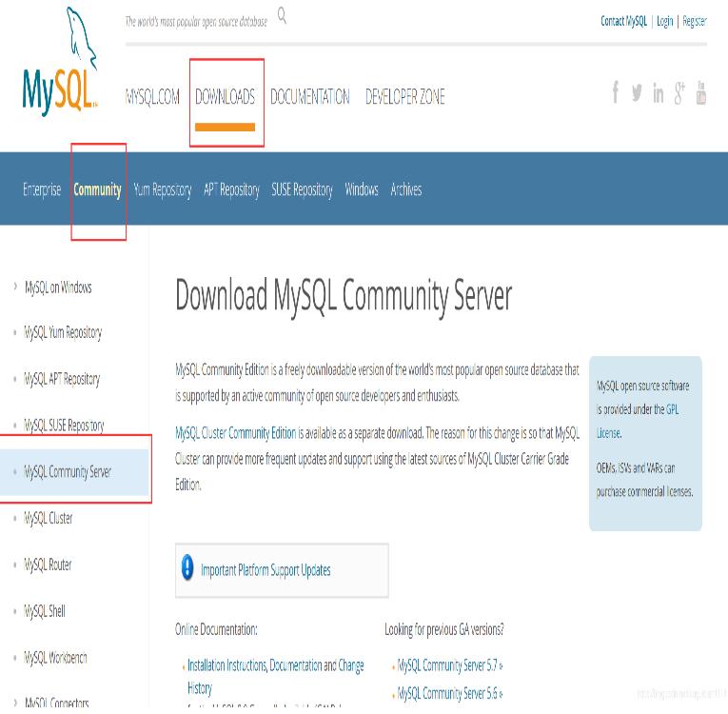This screenshot has height=714, width=728.
Task: Open MySQL Community Server 5.7 link
Action: click(x=449, y=665)
